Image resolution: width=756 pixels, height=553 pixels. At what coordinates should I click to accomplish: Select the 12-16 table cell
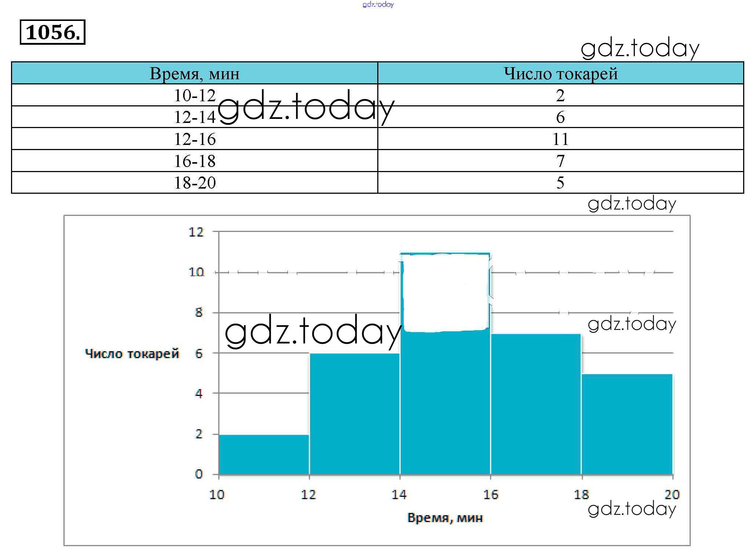point(195,139)
